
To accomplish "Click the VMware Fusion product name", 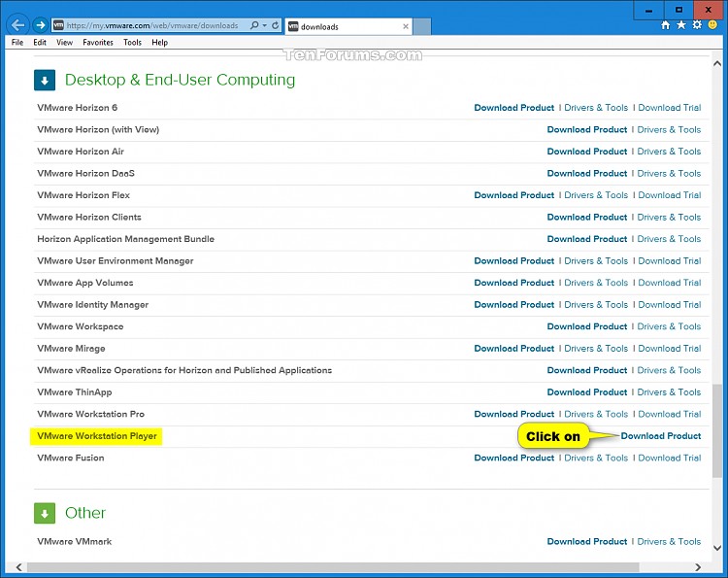I will click(x=71, y=458).
